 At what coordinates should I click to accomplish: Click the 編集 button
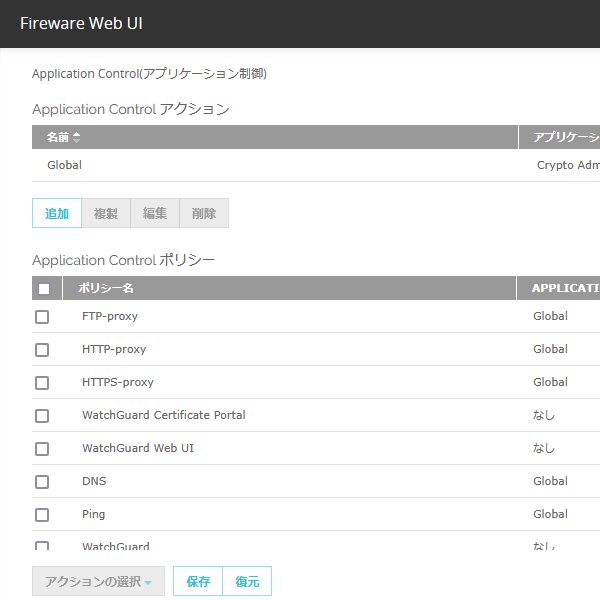point(155,213)
